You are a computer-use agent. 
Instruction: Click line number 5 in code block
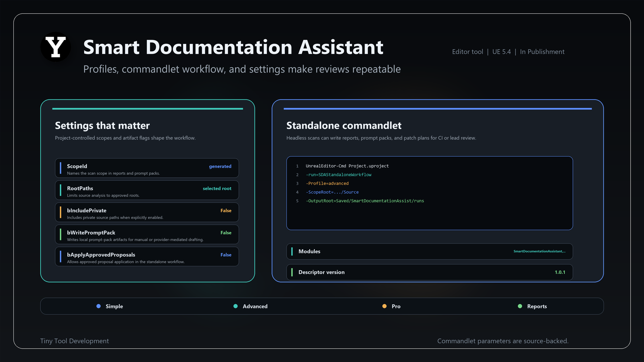(297, 201)
